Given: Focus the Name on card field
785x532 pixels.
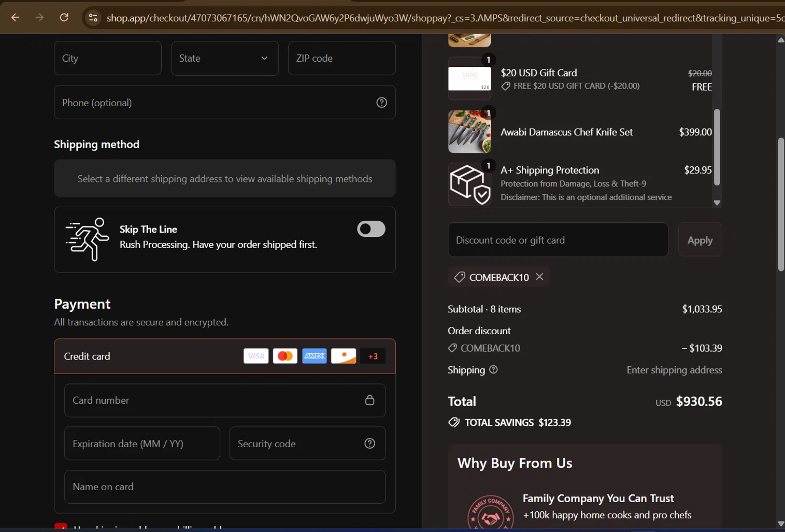Looking at the screenshot, I should (225, 486).
